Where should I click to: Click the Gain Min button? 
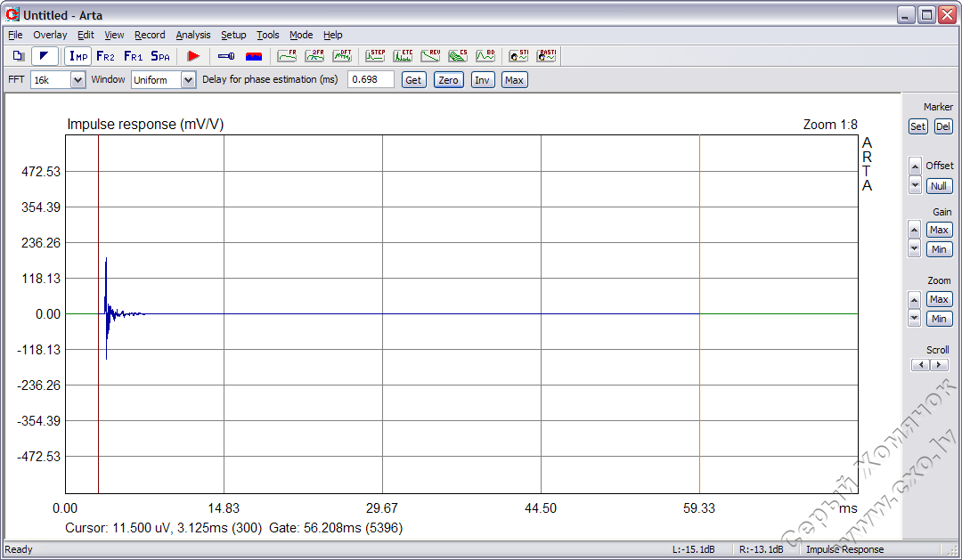pyautogui.click(x=940, y=249)
